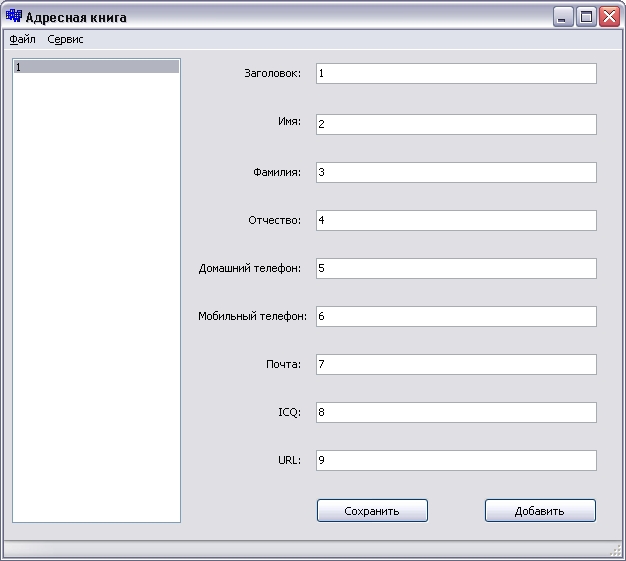
Task: Close the Адресная книга window
Action: point(609,17)
